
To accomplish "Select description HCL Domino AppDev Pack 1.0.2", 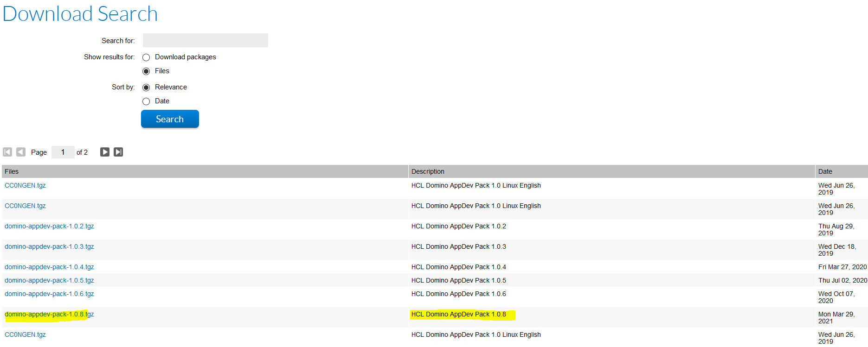I will 459,226.
